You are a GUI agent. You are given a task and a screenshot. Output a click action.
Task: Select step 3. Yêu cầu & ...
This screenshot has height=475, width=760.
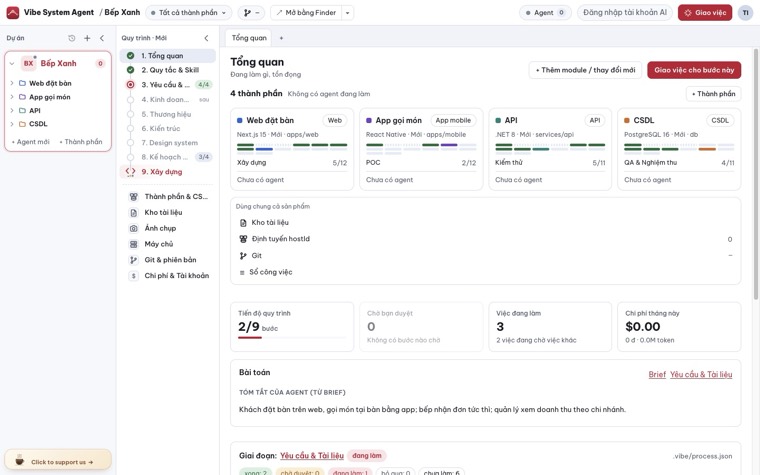168,84
